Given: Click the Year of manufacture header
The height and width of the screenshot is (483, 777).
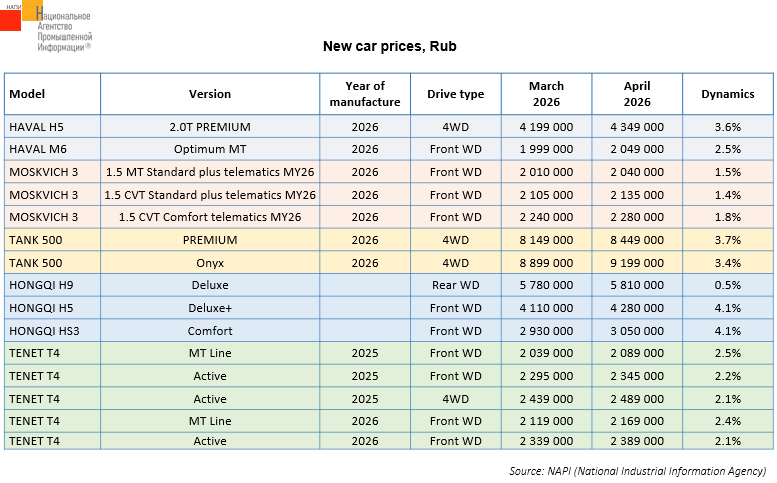Looking at the screenshot, I should click(x=365, y=94).
